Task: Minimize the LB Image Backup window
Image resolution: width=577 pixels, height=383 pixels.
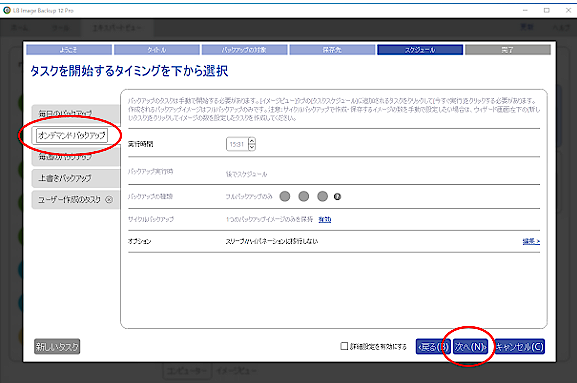Action: pos(525,10)
